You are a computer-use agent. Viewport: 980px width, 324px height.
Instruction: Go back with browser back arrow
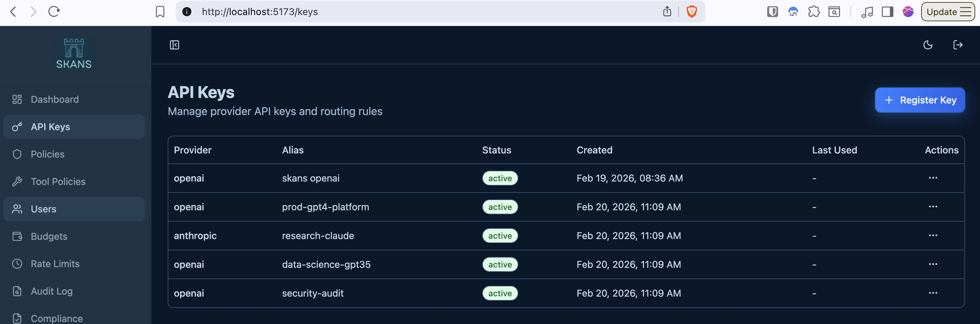point(13,12)
